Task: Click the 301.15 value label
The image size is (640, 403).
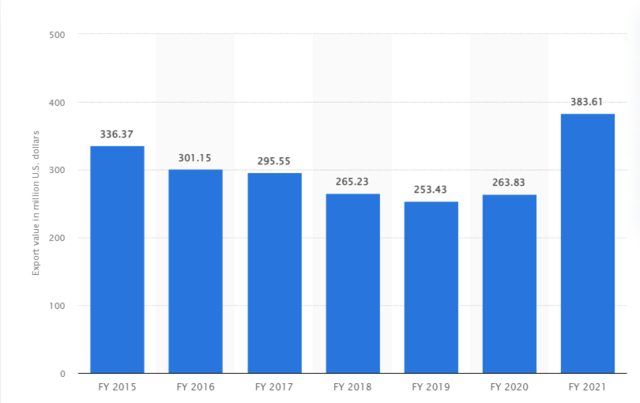Action: pos(195,158)
